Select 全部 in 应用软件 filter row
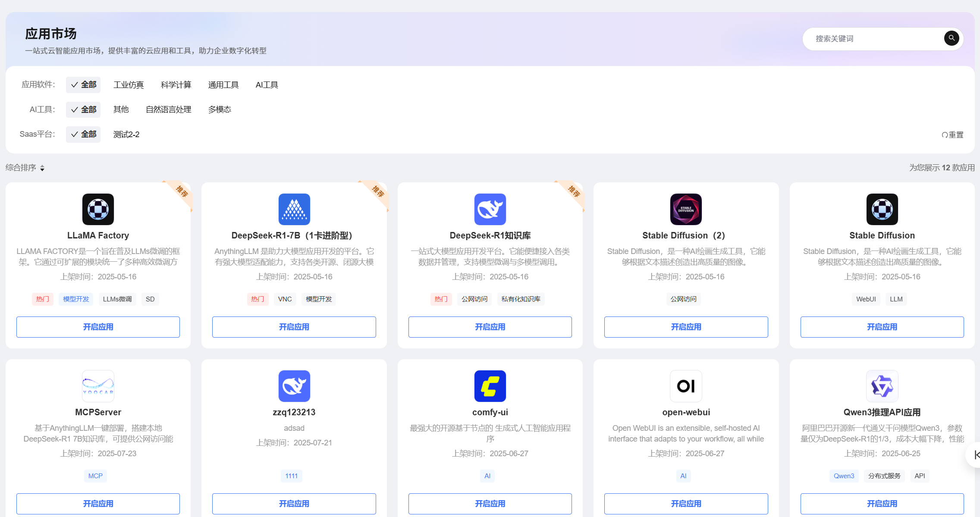980x517 pixels. [x=83, y=85]
